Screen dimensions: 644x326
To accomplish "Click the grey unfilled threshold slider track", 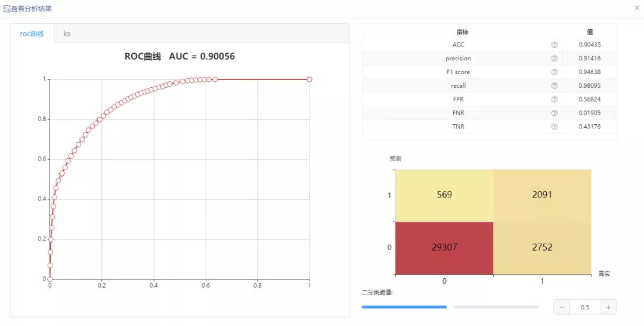I will 496,307.
